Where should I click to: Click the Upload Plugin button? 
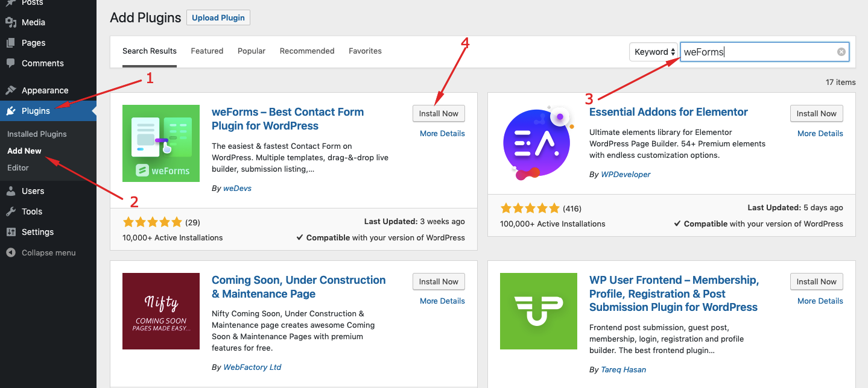(x=218, y=17)
